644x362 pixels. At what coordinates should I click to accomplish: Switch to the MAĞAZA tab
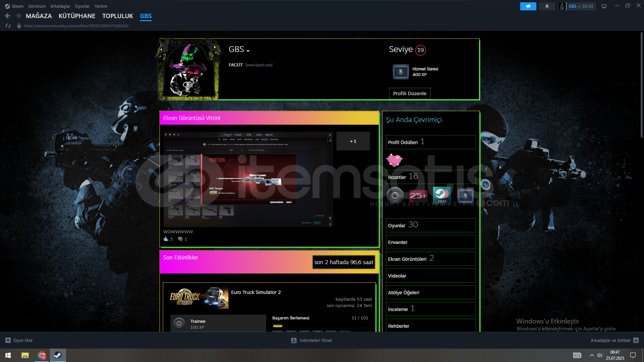click(39, 16)
